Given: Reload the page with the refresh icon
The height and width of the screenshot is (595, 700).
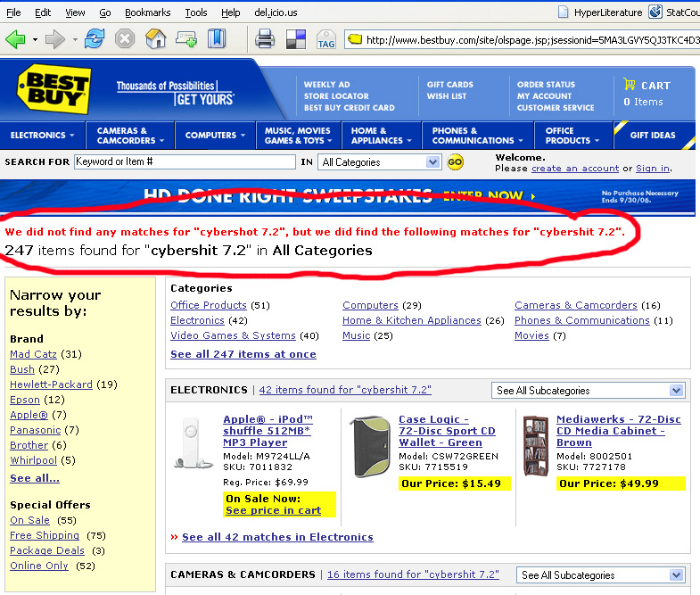Looking at the screenshot, I should [x=95, y=39].
